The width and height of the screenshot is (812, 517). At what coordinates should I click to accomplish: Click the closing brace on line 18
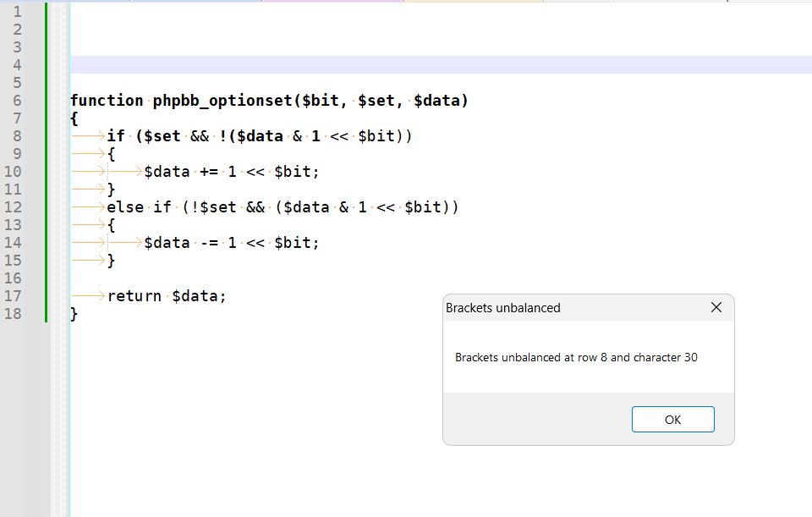pyautogui.click(x=74, y=313)
